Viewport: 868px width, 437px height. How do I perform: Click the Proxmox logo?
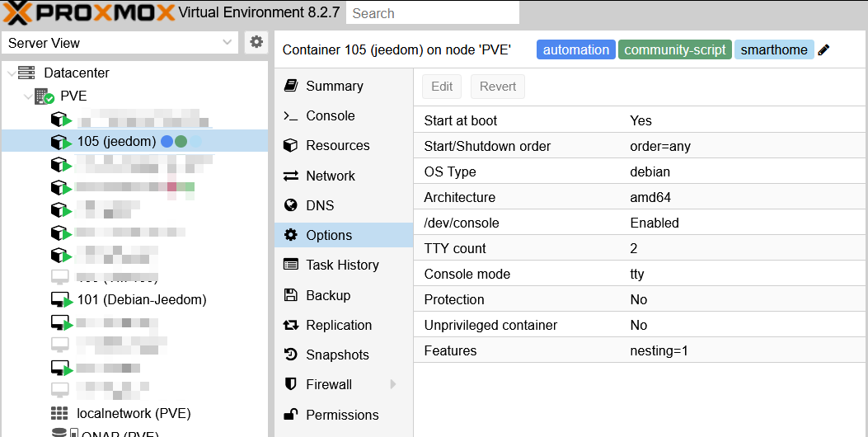click(90, 12)
